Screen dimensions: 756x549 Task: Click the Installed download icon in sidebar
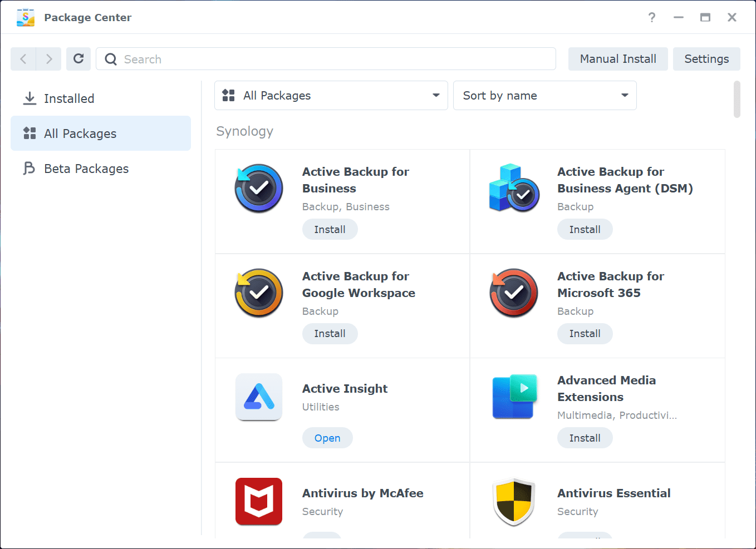tap(30, 98)
